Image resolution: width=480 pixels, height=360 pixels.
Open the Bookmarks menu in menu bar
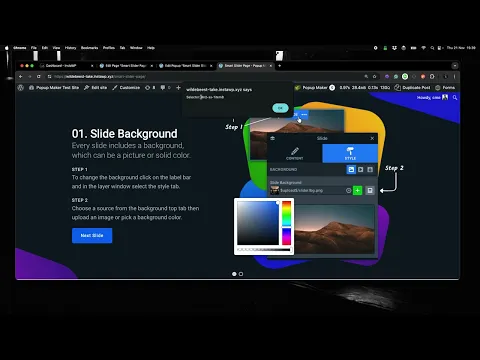coord(89,48)
